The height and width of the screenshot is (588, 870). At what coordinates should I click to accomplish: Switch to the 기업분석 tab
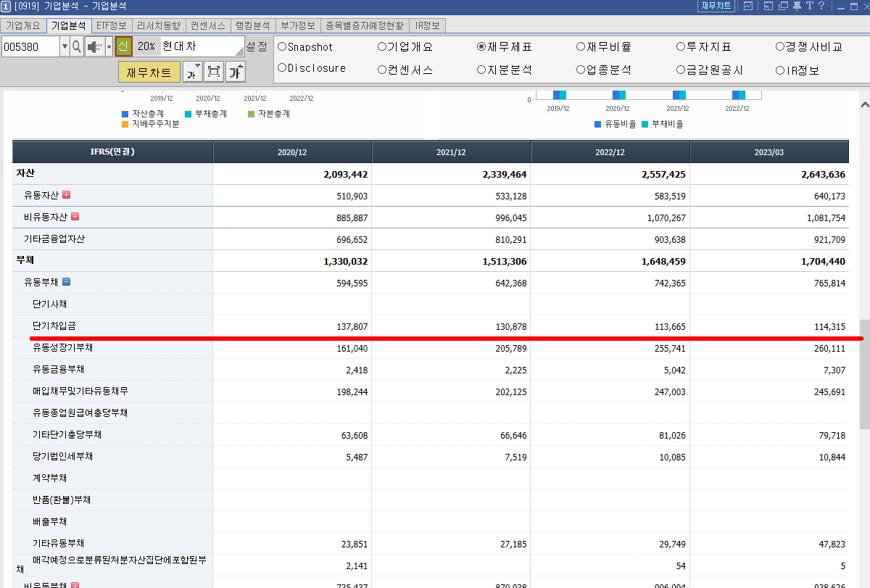coord(68,25)
